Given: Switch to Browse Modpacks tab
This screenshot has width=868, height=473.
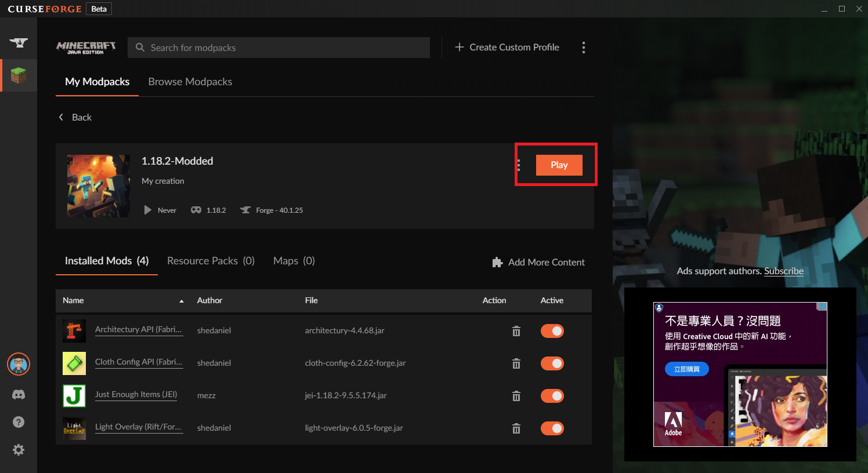Looking at the screenshot, I should (190, 82).
